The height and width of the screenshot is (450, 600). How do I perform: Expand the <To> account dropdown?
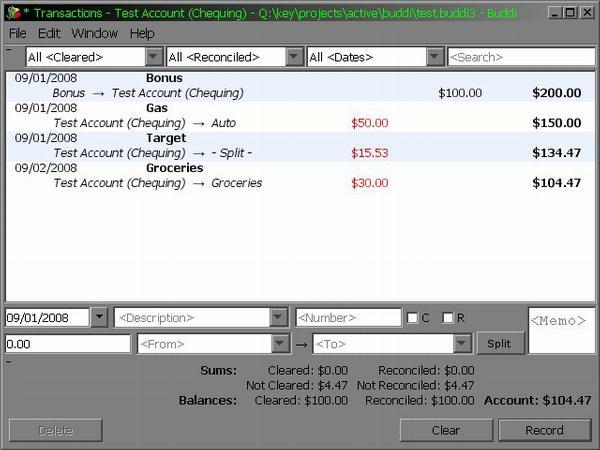(461, 343)
